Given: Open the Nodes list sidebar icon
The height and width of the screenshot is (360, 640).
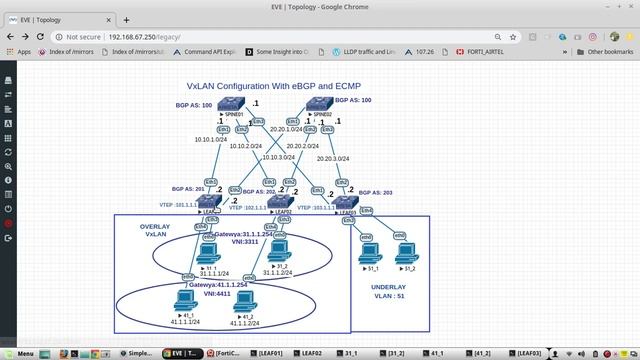Looking at the screenshot, I should click(x=8, y=95).
